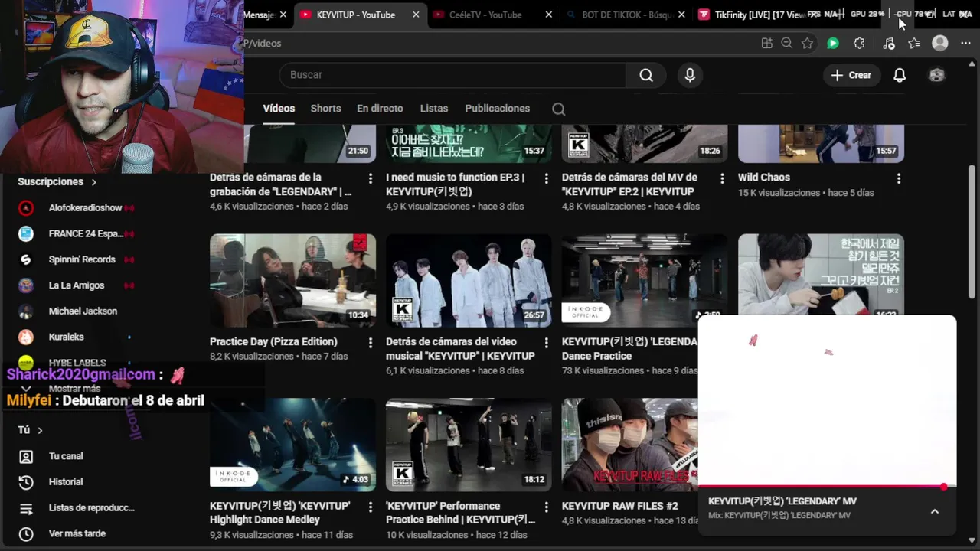This screenshot has width=980, height=551.
Task: Open Highlight Dance Medley 4:03 thumbnail
Action: coord(292,445)
